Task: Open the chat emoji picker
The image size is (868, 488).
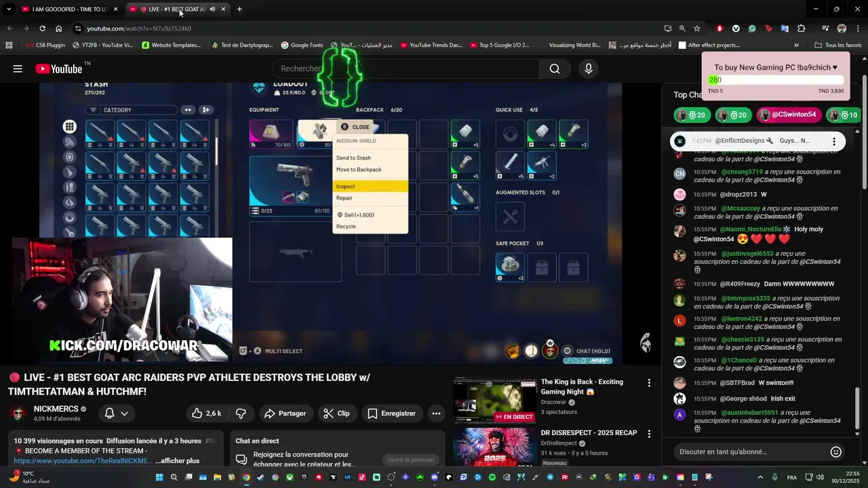Action: click(836, 452)
